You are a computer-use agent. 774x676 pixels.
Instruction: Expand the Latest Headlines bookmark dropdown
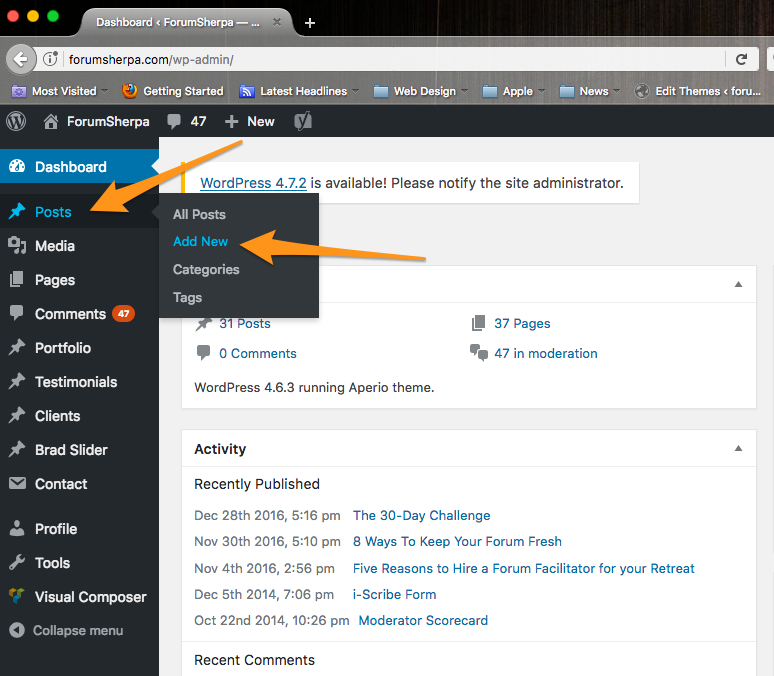click(x=355, y=91)
